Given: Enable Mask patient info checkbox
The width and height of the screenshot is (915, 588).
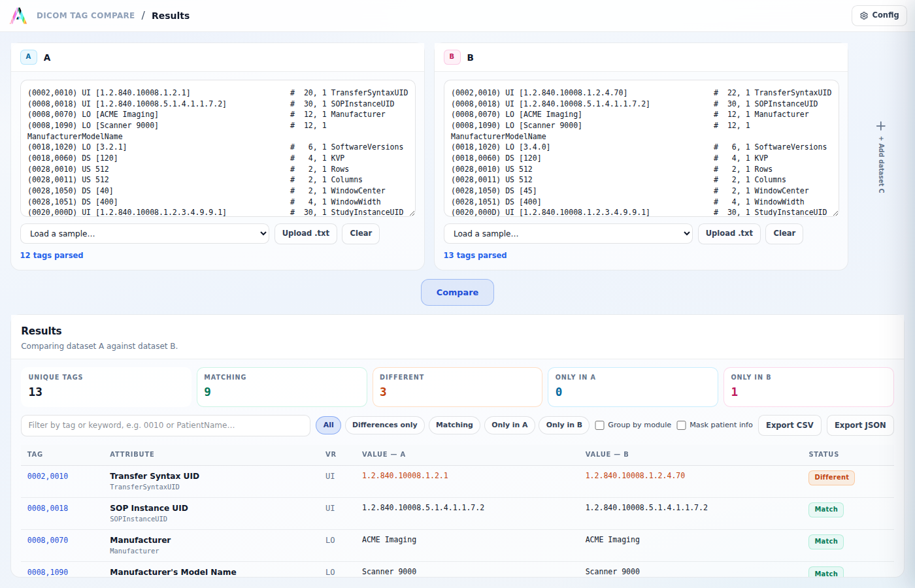Looking at the screenshot, I should 681,425.
